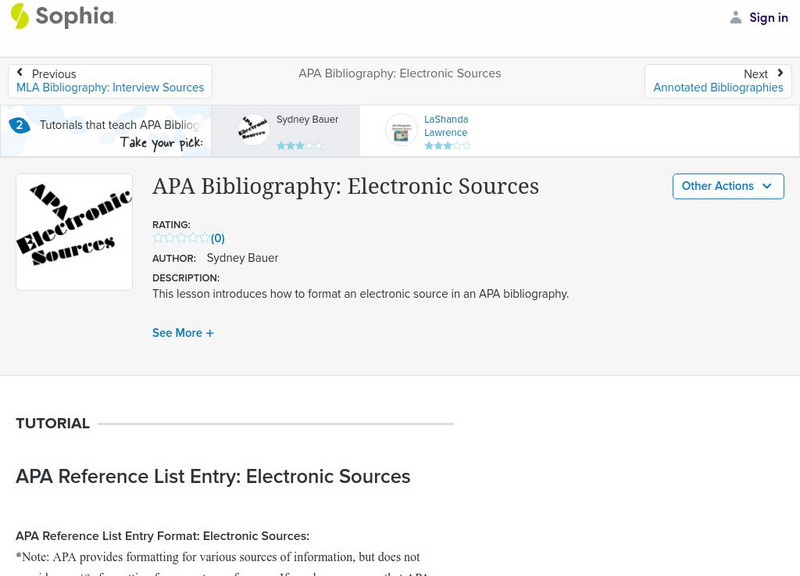Click the chevron on Other Actions
800x576 pixels.
click(767, 186)
